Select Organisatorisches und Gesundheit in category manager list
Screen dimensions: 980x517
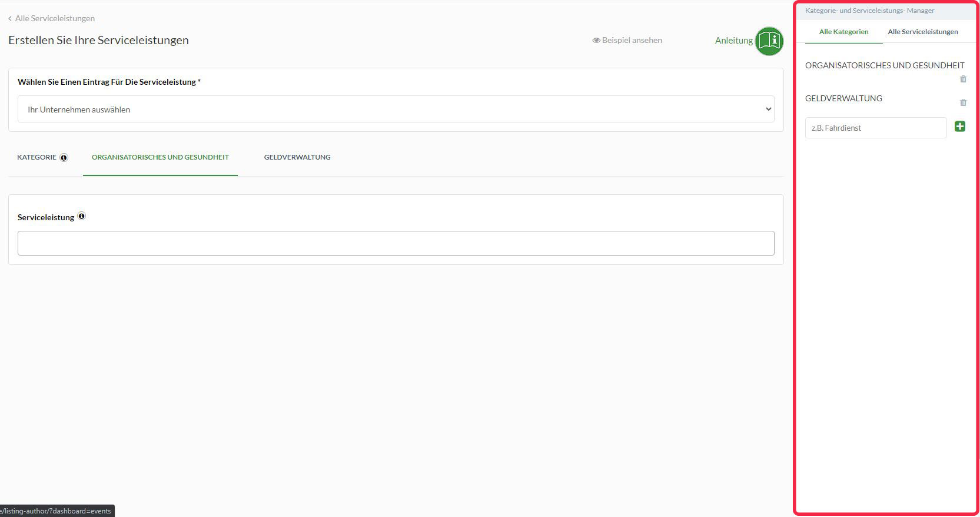click(884, 65)
